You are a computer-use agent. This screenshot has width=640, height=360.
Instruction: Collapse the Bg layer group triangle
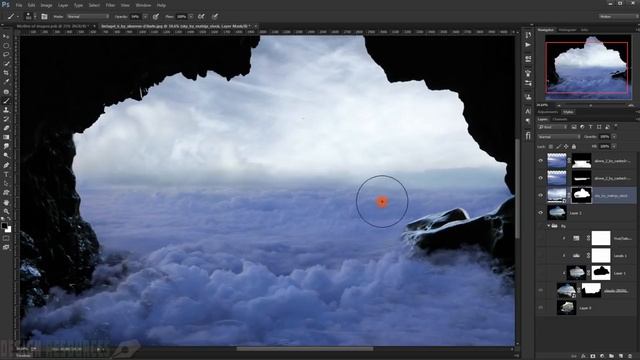(549, 226)
